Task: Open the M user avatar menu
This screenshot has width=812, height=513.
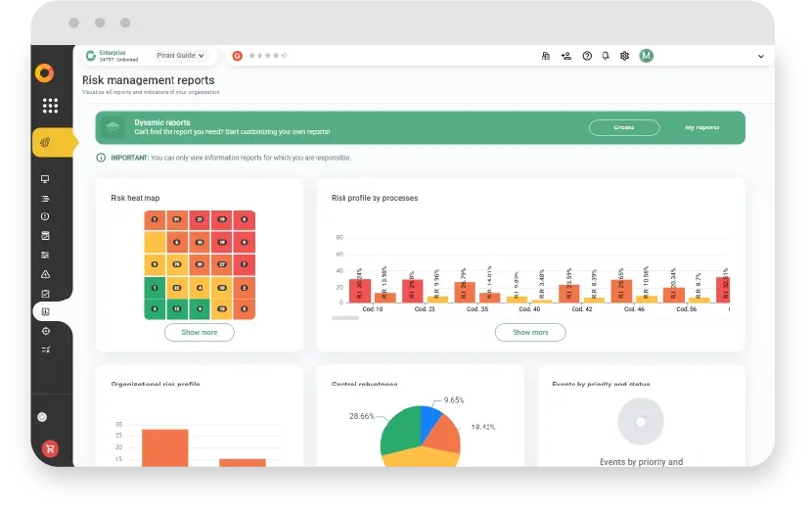Action: point(646,56)
